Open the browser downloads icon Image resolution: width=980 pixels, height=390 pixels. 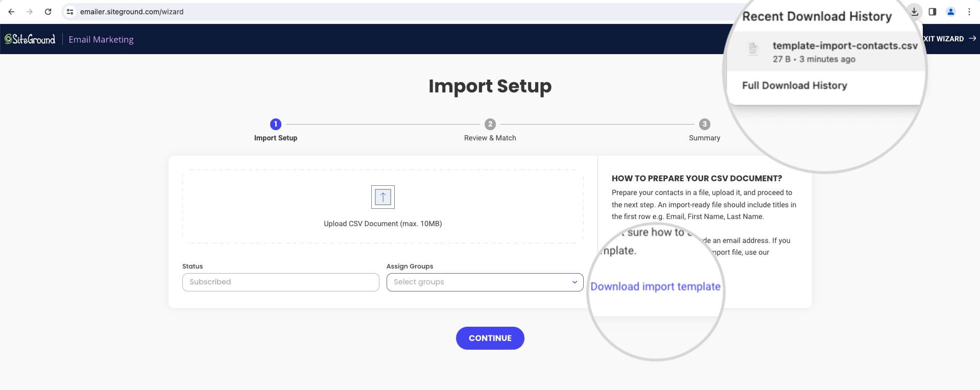[914, 12]
